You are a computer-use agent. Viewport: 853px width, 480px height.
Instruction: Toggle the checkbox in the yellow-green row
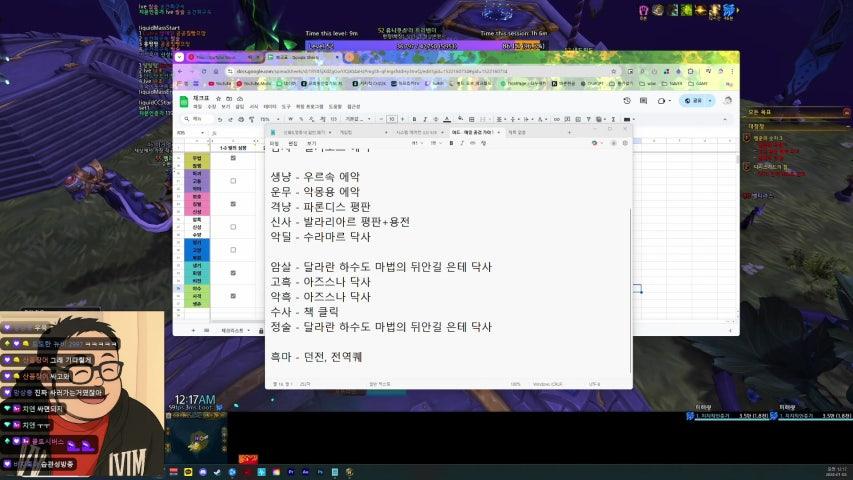pos(233,158)
